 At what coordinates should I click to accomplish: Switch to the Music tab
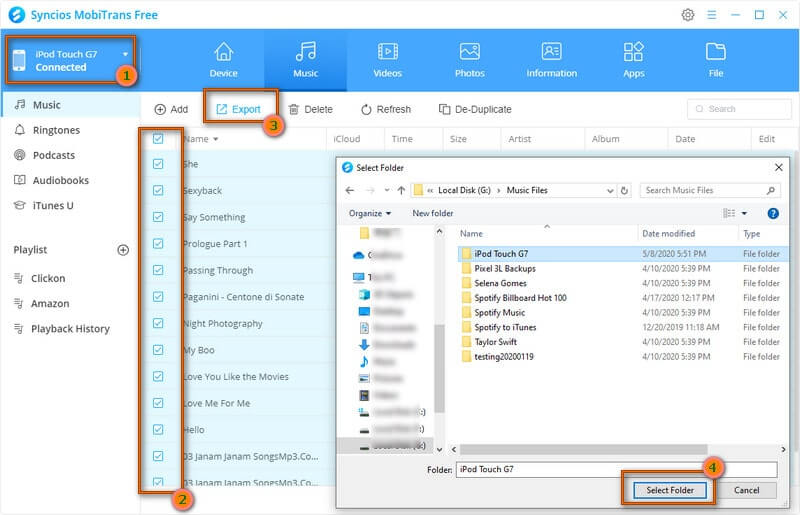point(305,60)
